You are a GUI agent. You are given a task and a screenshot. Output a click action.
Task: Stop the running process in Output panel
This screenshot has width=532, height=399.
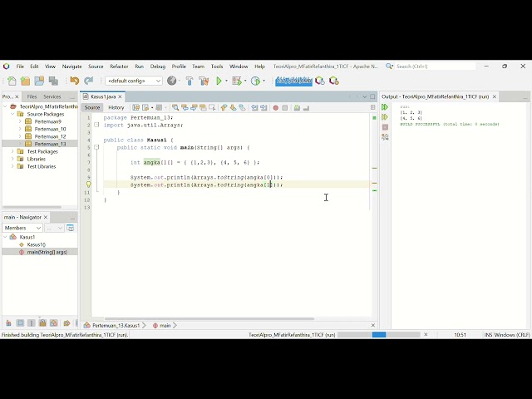click(x=385, y=127)
